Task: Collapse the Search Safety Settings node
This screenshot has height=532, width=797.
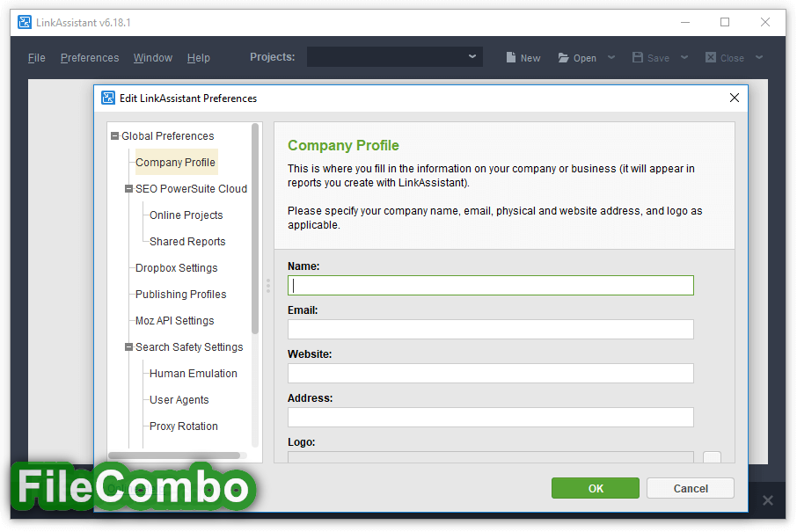Action: tap(129, 347)
